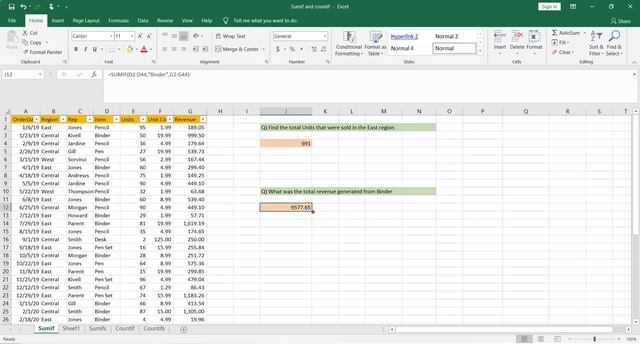
Task: Toggle Underline formatting
Action: pos(95,49)
